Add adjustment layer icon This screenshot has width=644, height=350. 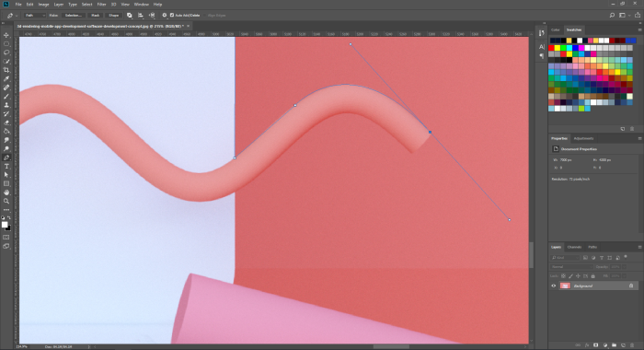[605, 345]
